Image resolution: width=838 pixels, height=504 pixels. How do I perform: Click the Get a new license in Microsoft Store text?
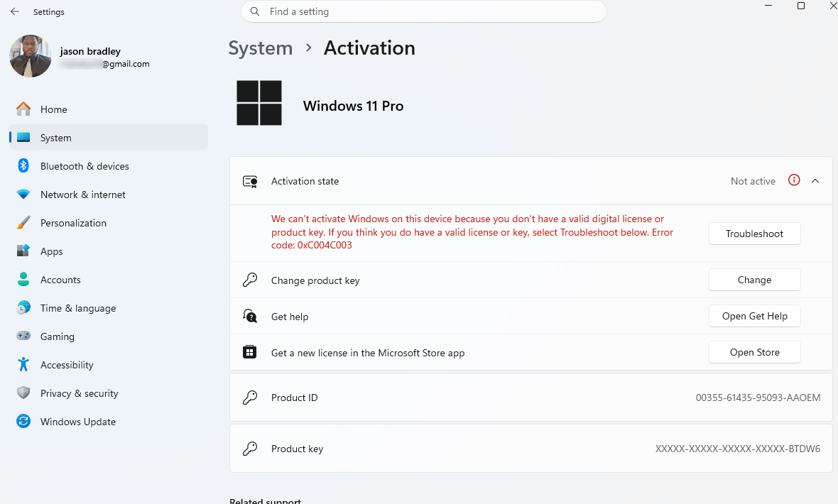[368, 353]
